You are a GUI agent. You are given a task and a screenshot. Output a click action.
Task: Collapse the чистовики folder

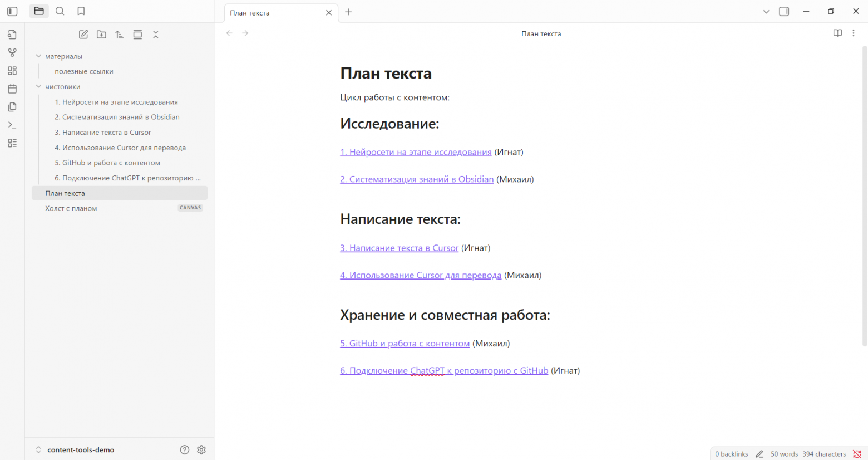[38, 87]
